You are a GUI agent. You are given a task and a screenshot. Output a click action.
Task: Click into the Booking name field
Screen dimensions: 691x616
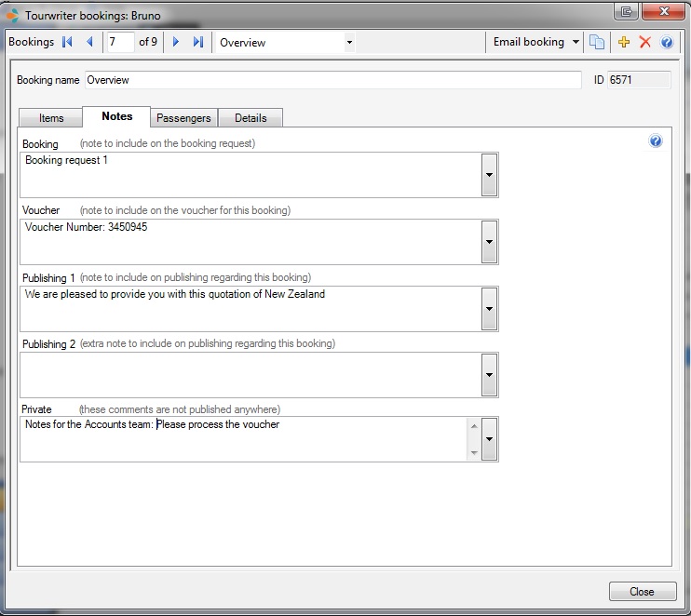coord(332,81)
